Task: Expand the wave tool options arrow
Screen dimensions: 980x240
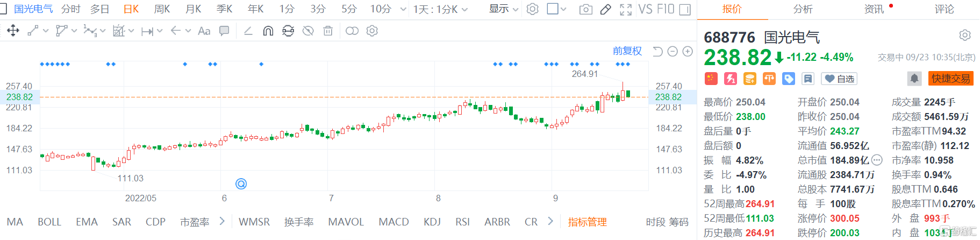Action: [x=103, y=31]
